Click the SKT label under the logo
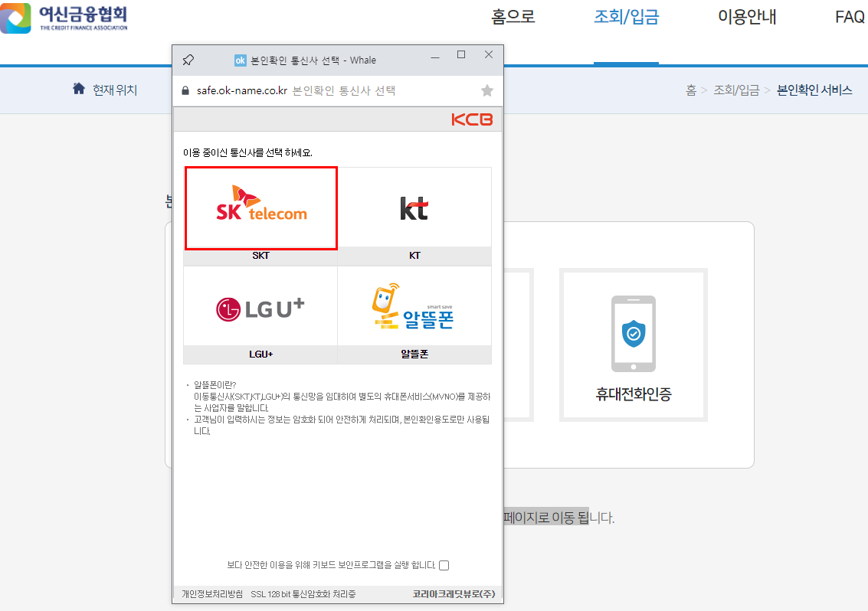Screen dimensions: 868x611 [x=260, y=256]
